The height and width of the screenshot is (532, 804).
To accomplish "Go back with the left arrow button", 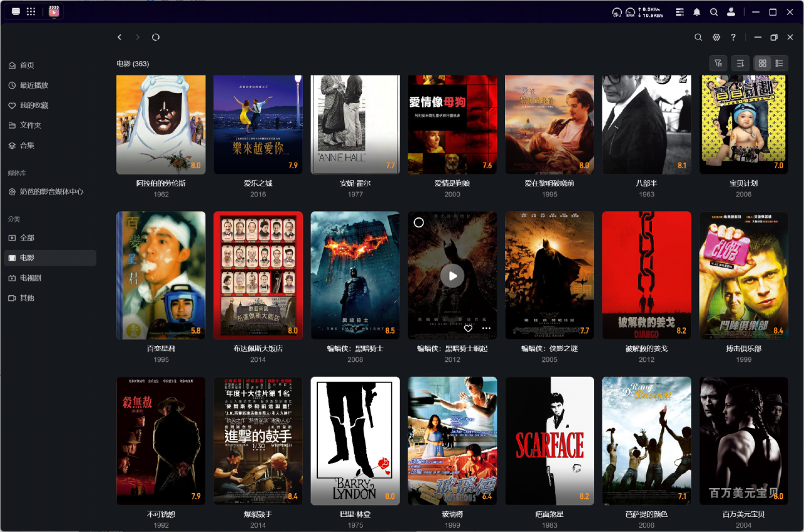I will tap(119, 37).
